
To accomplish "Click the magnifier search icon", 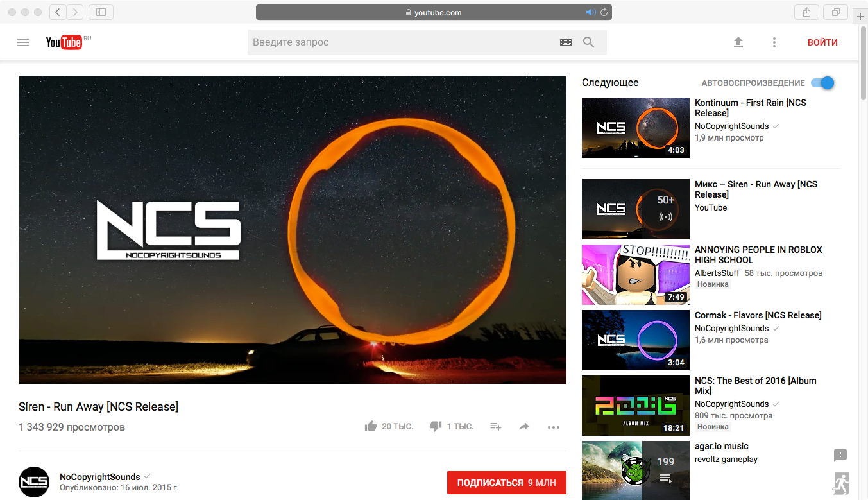I will point(588,42).
